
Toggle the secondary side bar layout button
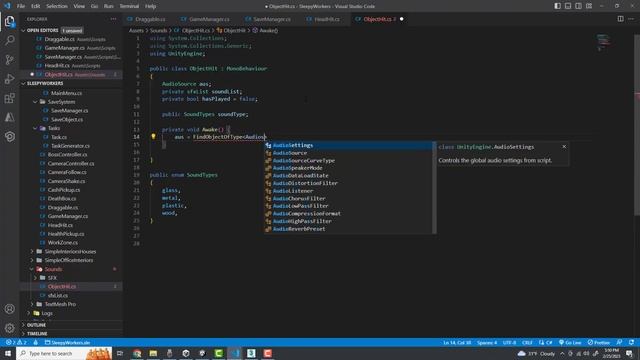tap(578, 6)
